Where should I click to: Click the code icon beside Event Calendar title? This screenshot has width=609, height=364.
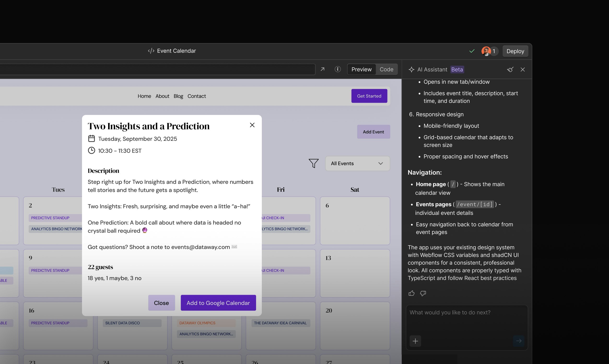[151, 51]
